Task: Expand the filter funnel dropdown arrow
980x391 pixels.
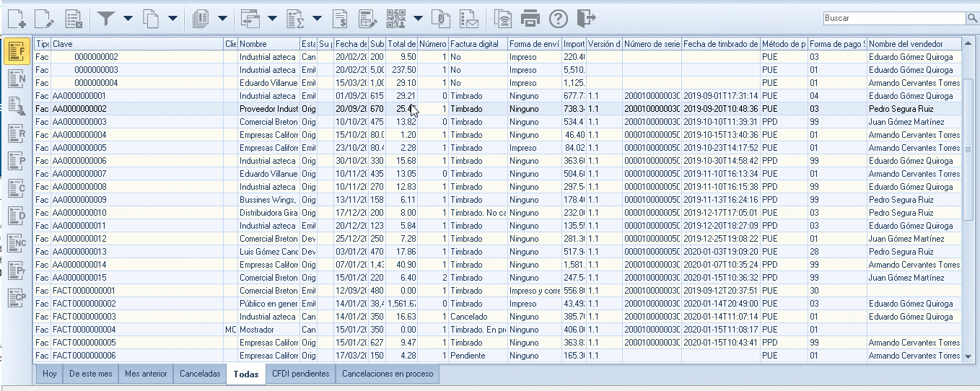Action: [128, 18]
